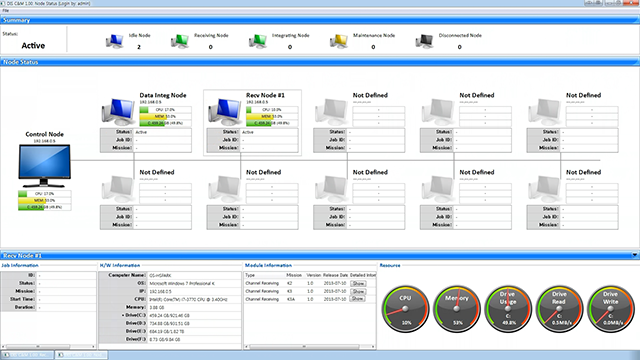Image resolution: width=640 pixels, height=360 pixels.
Task: Click the Summary Status value Active
Action: coord(33,45)
